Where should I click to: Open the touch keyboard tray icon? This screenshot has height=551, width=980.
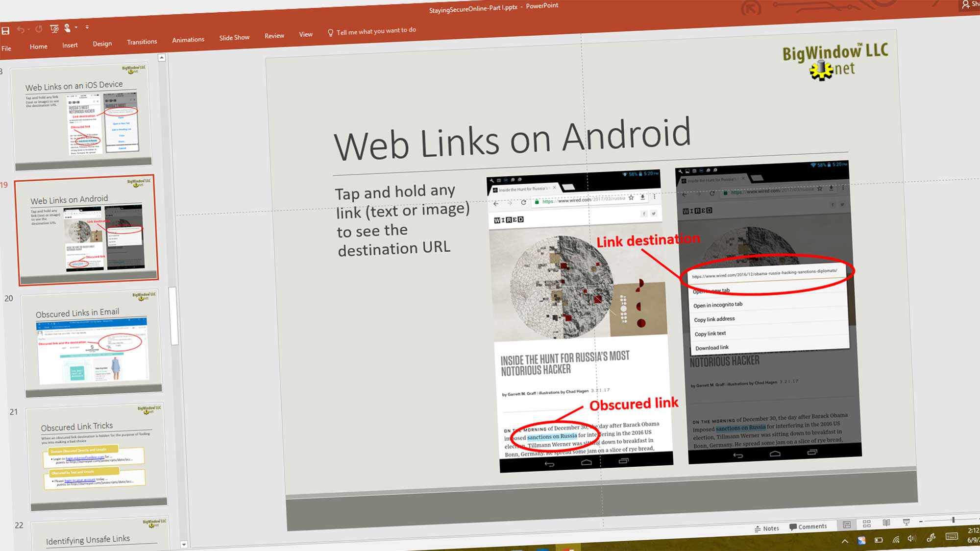(x=952, y=537)
